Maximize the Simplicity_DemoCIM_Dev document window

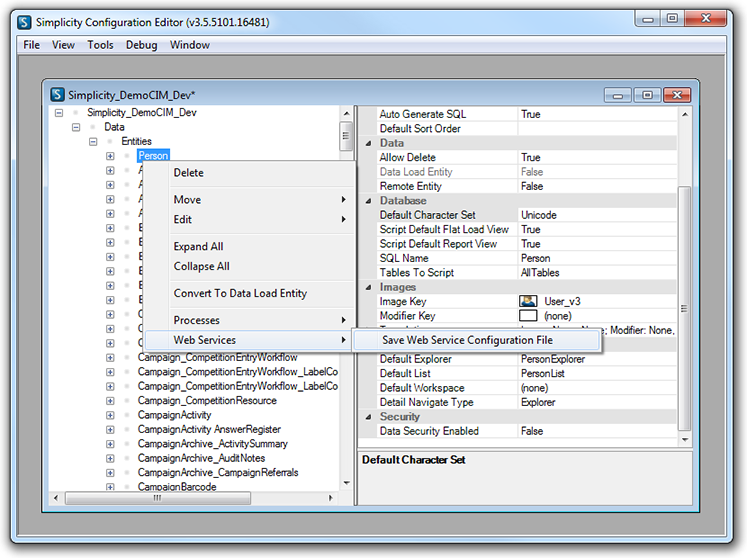click(x=647, y=95)
